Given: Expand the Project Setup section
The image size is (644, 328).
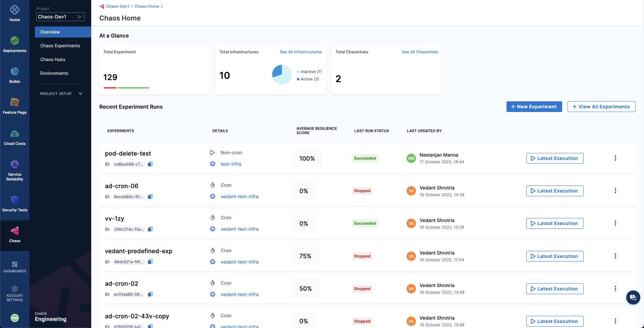Looking at the screenshot, I should (61, 94).
